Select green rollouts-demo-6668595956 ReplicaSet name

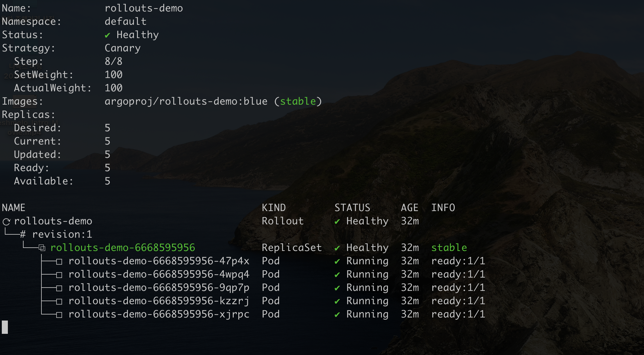coord(122,248)
